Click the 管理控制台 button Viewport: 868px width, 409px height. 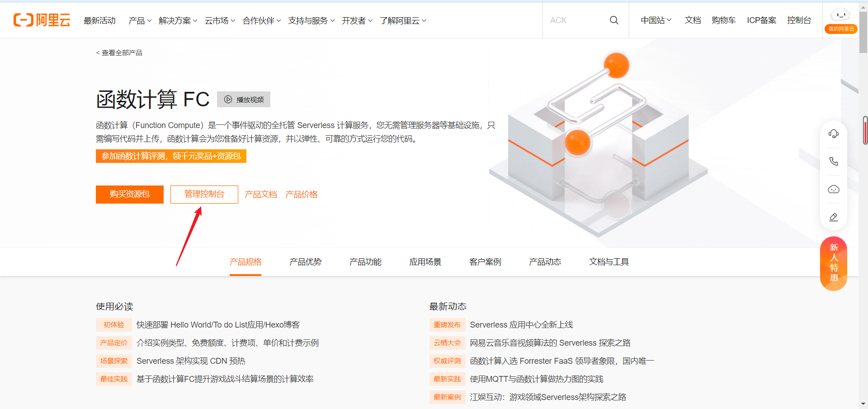point(204,195)
